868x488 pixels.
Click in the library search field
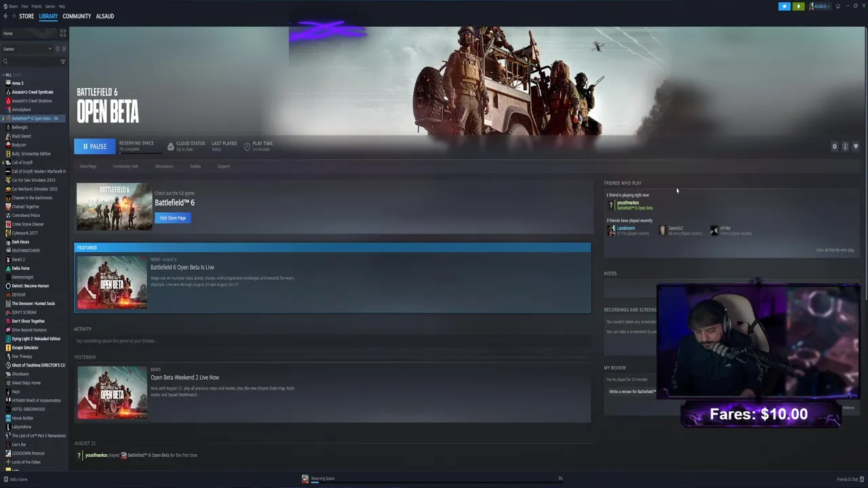coord(33,62)
